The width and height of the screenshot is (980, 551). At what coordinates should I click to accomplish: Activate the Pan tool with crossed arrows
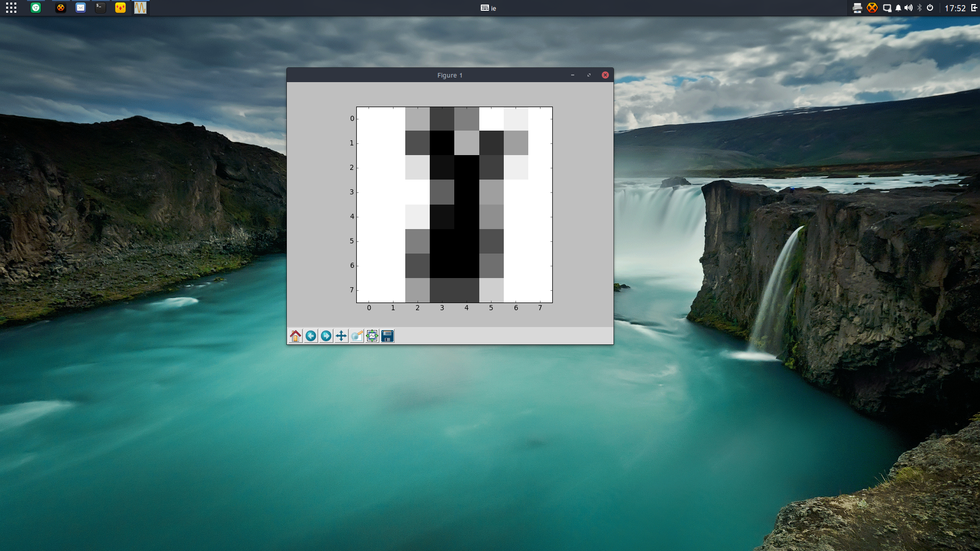(341, 336)
